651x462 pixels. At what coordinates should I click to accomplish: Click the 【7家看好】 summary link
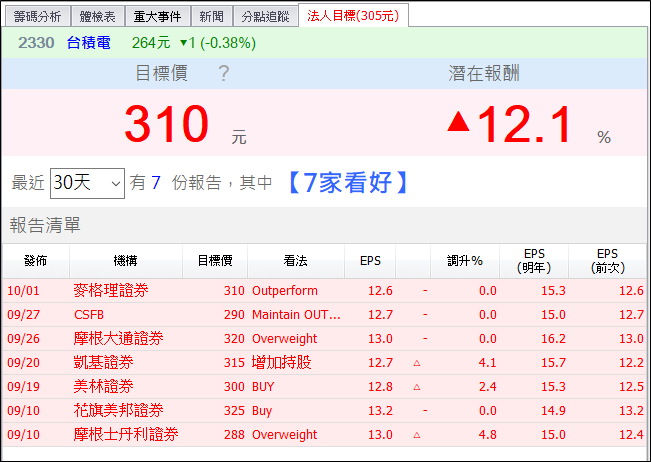(x=349, y=183)
